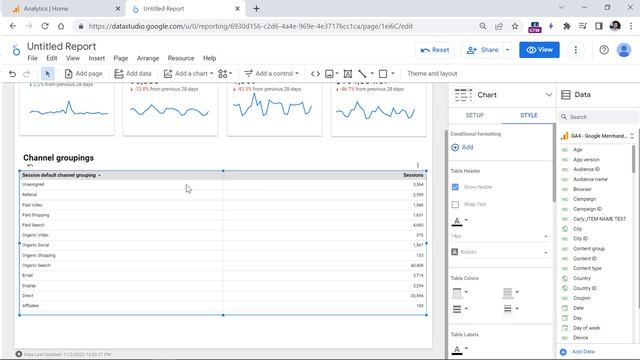Open the File menu
The image size is (640, 360).
click(32, 58)
